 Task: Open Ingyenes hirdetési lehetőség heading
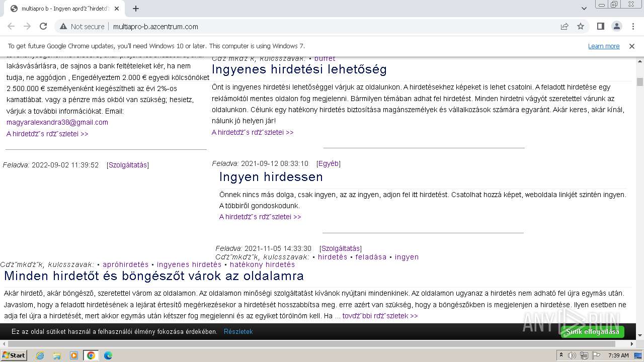pos(299,69)
